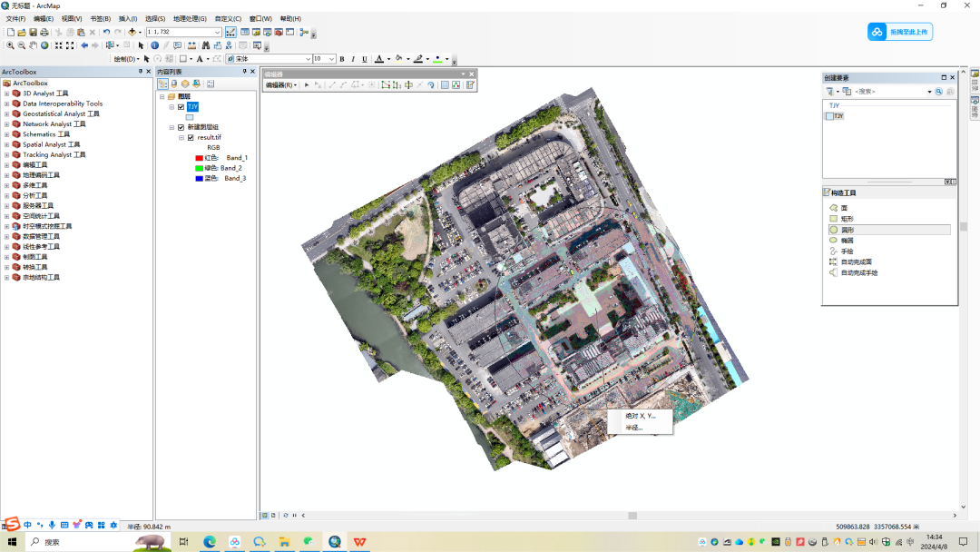The width and height of the screenshot is (980, 552).
Task: Select the Zoom In magnifier tool
Action: click(10, 45)
